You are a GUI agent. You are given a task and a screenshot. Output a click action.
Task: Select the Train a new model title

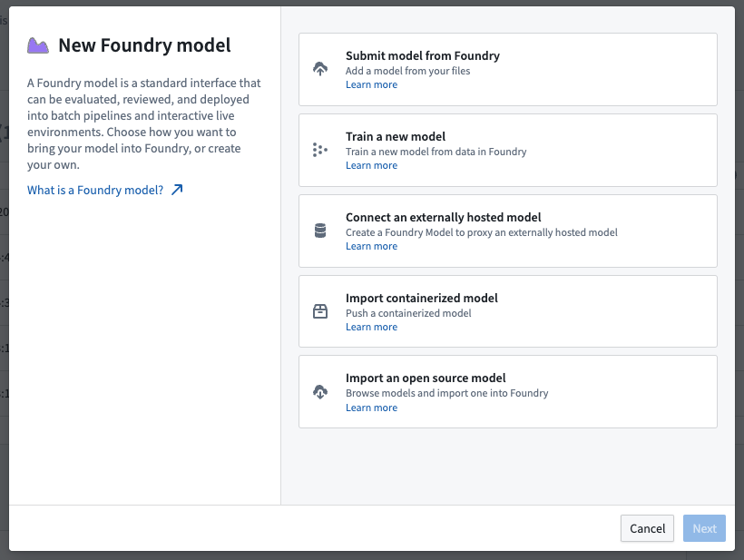click(396, 137)
